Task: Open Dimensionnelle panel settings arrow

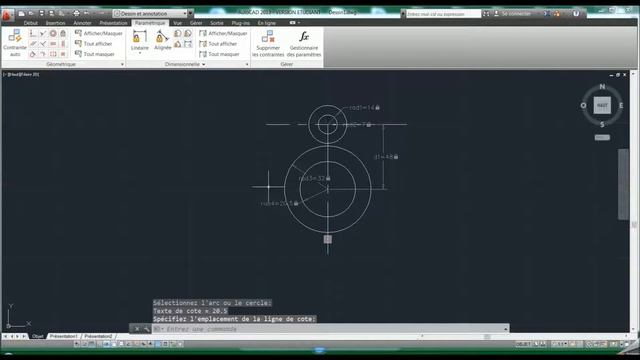Action: pos(247,64)
